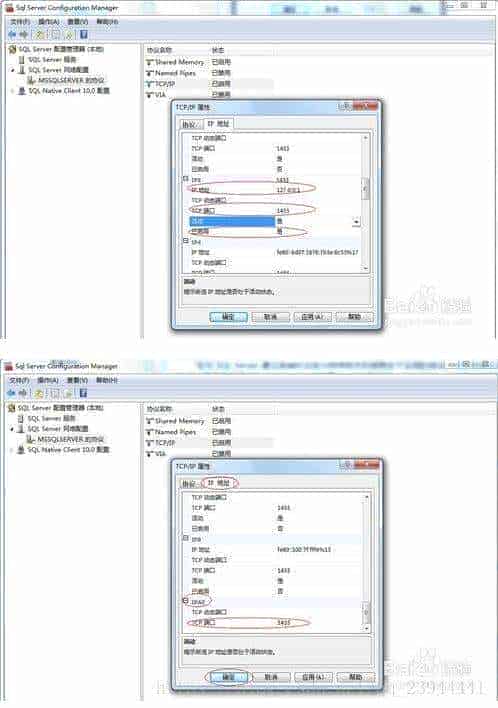The width and height of the screenshot is (498, 708).
Task: Select the circled IP 地址 tab in the bottom dialog
Action: point(219,483)
